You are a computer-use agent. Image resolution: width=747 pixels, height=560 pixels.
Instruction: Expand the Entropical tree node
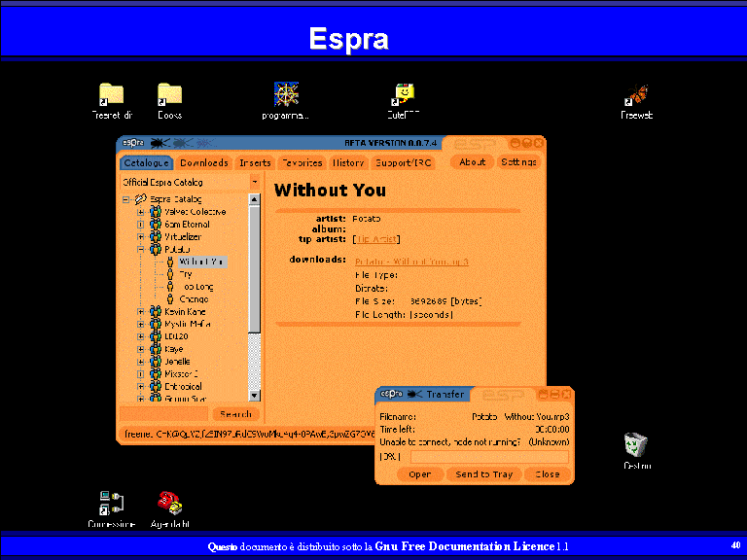pos(140,387)
